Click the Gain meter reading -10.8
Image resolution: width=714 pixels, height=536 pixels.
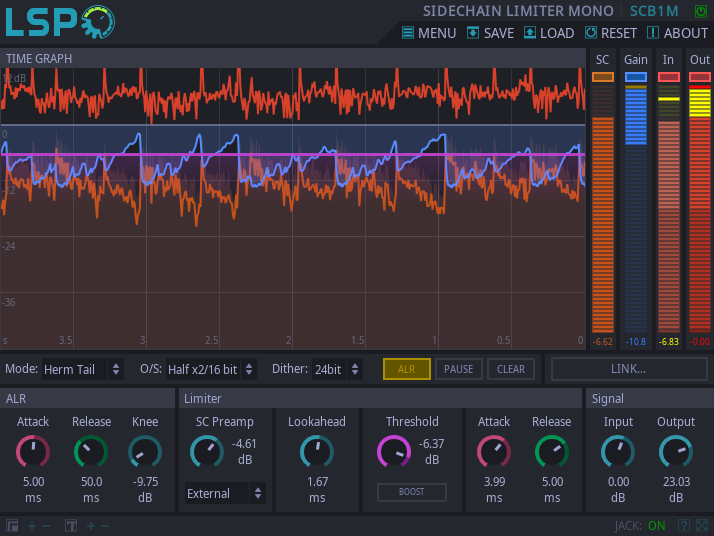[636, 342]
